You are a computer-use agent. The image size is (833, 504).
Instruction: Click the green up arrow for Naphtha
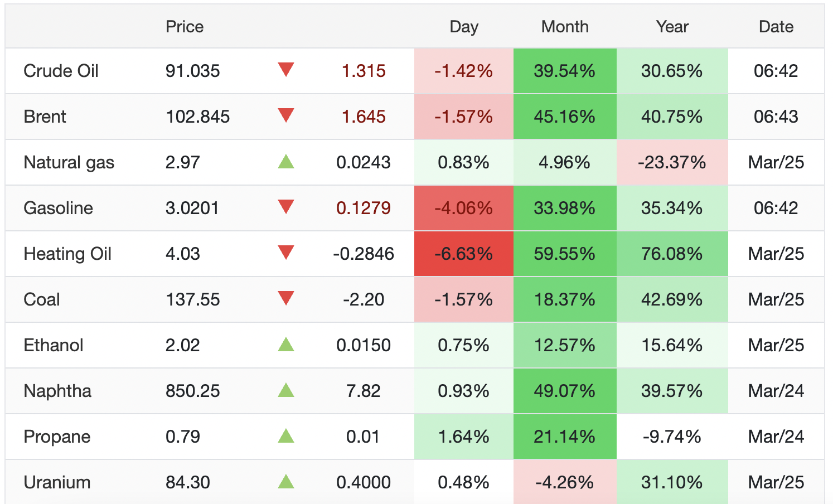click(286, 390)
